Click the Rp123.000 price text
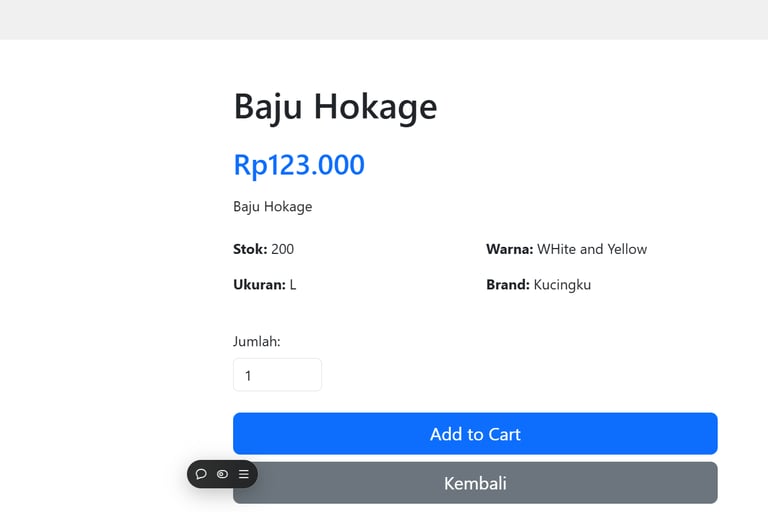 tap(299, 165)
